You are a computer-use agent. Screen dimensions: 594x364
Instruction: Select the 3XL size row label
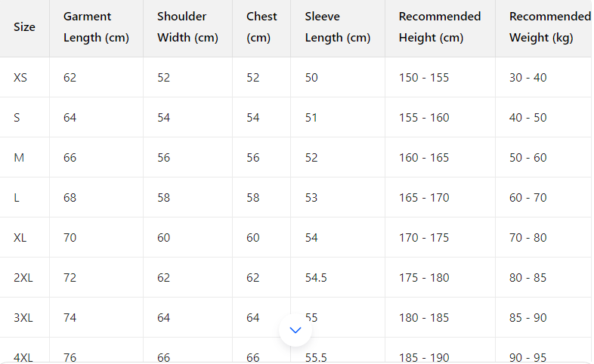tap(23, 318)
